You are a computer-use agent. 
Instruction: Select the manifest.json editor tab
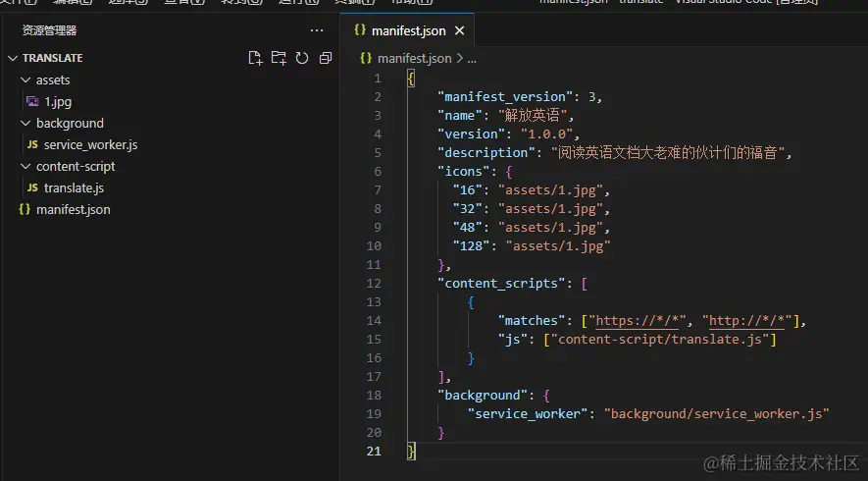pyautogui.click(x=407, y=30)
